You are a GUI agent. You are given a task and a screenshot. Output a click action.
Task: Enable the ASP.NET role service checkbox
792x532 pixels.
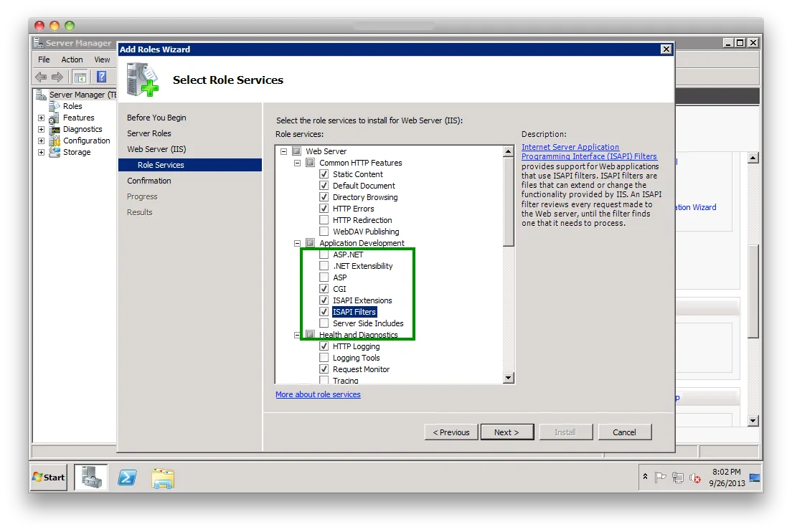coord(324,255)
